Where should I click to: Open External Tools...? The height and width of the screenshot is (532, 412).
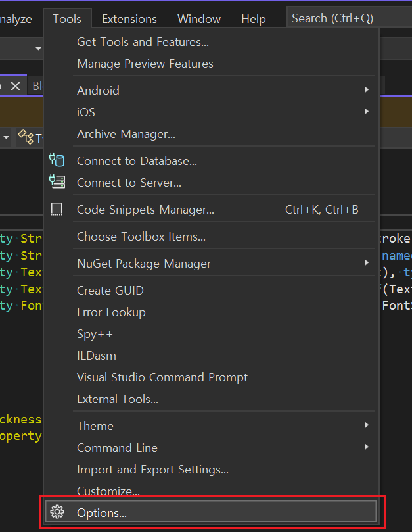coord(210,399)
